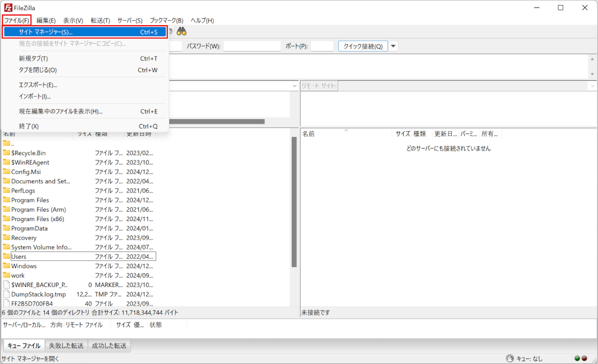Select the DumpStack.log.tmp file icon
Screen dimensions: 598x364
point(7,294)
